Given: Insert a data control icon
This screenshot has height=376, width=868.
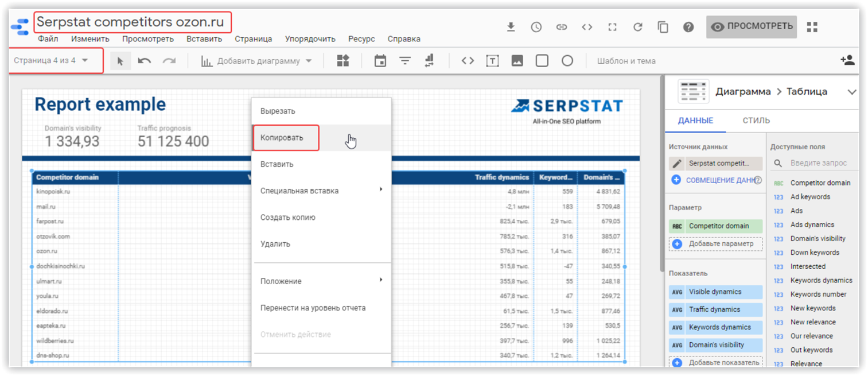Looking at the screenshot, I should [429, 61].
